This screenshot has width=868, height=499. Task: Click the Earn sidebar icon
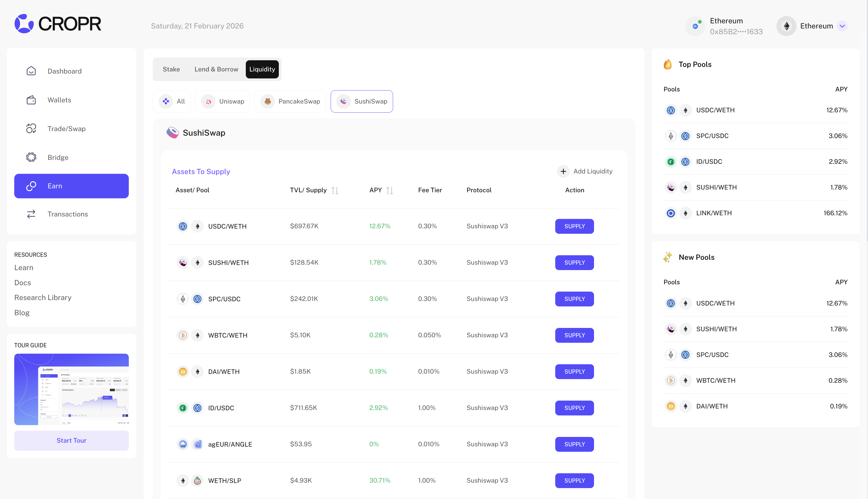(31, 186)
